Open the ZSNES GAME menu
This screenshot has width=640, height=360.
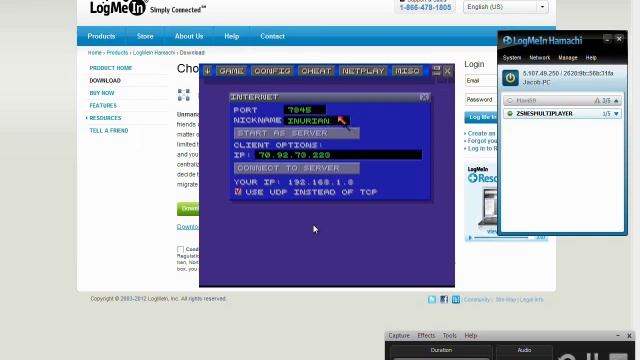(x=231, y=71)
